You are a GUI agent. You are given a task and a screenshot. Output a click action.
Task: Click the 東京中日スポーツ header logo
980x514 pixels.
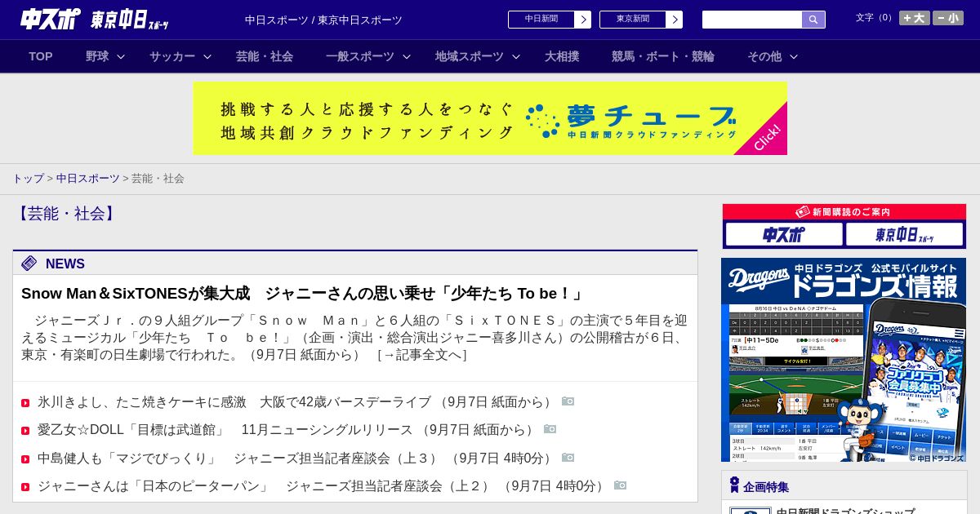click(130, 20)
